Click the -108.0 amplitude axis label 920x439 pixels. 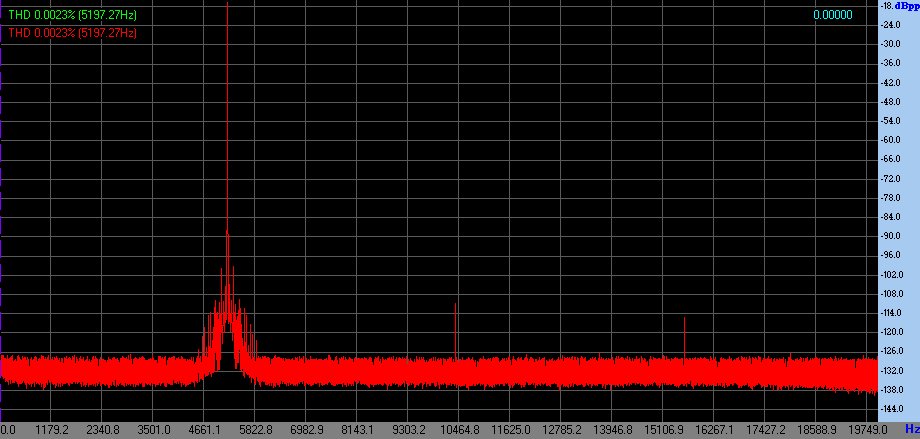pos(891,293)
